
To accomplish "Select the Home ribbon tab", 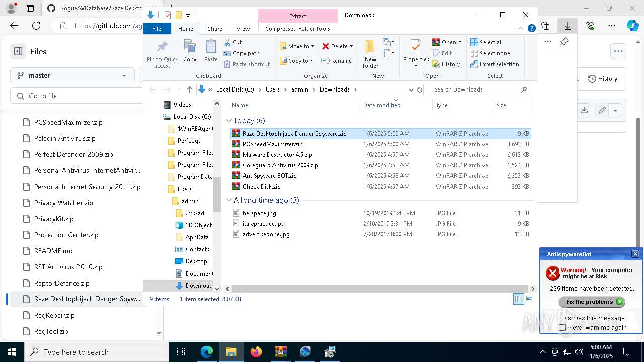I will pos(185,29).
